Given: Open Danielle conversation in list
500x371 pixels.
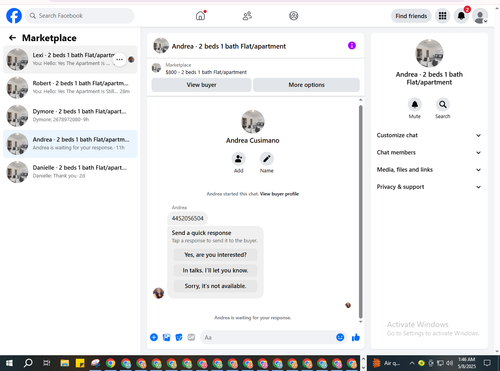Looking at the screenshot, I should [x=70, y=172].
